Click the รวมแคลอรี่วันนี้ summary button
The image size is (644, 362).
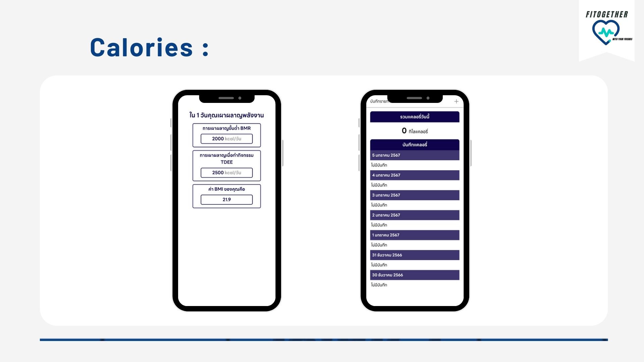click(415, 116)
